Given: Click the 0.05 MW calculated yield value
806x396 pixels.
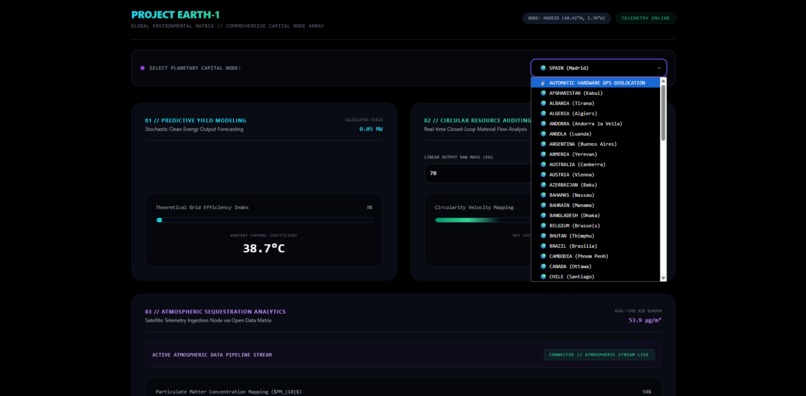Looking at the screenshot, I should pyautogui.click(x=371, y=129).
